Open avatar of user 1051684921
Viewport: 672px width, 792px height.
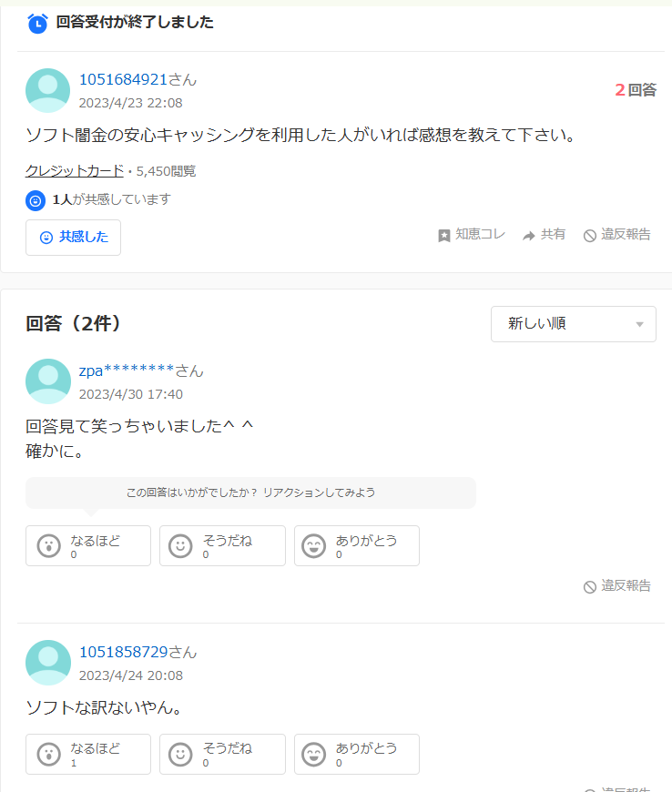(48, 90)
